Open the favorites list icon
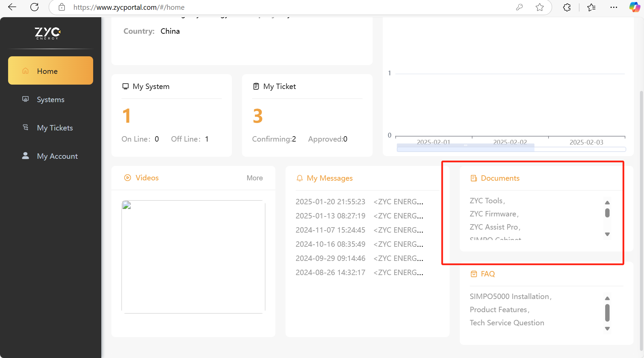 (591, 7)
